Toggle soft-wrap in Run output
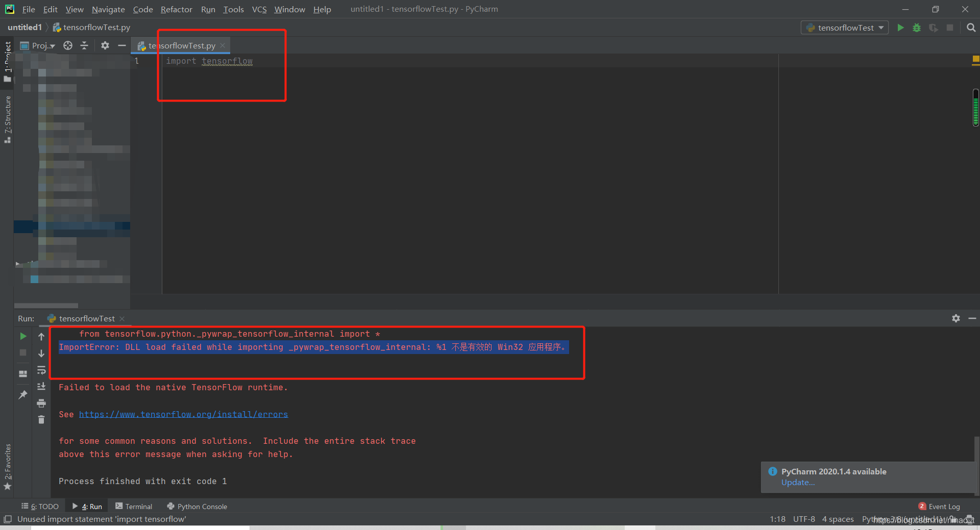980x530 pixels. pos(41,370)
